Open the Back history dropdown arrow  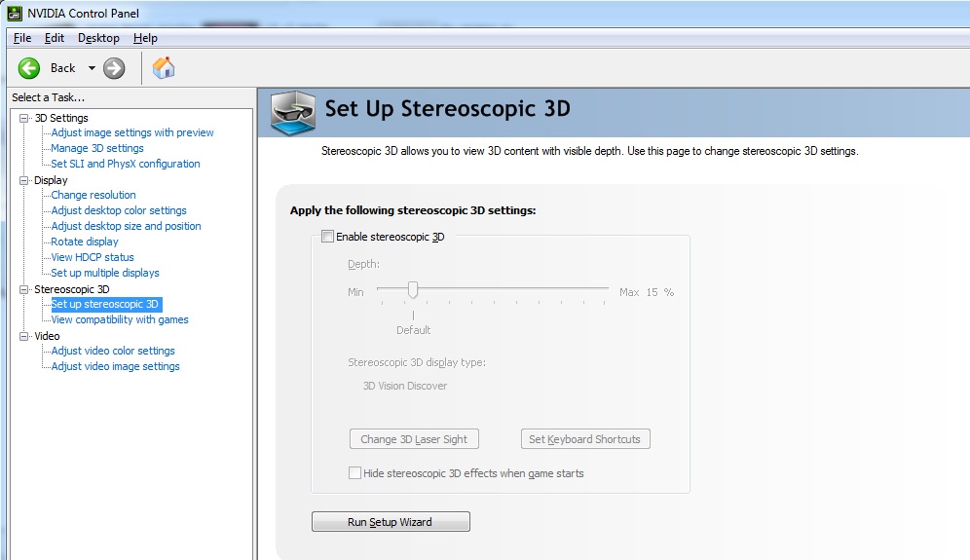[x=92, y=68]
